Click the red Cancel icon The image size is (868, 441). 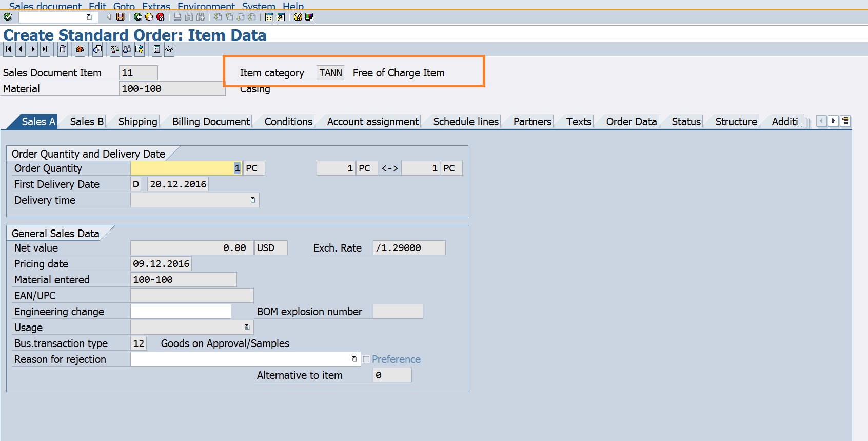tap(161, 17)
